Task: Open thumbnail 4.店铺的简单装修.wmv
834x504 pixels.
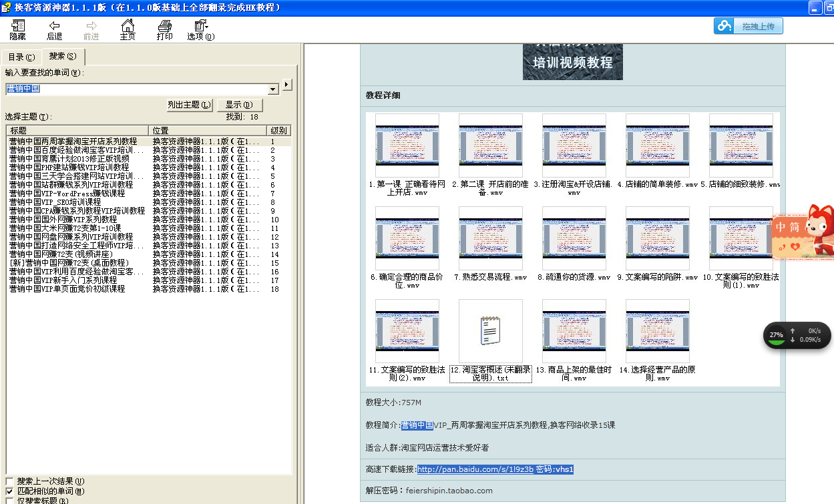Action: pos(658,145)
